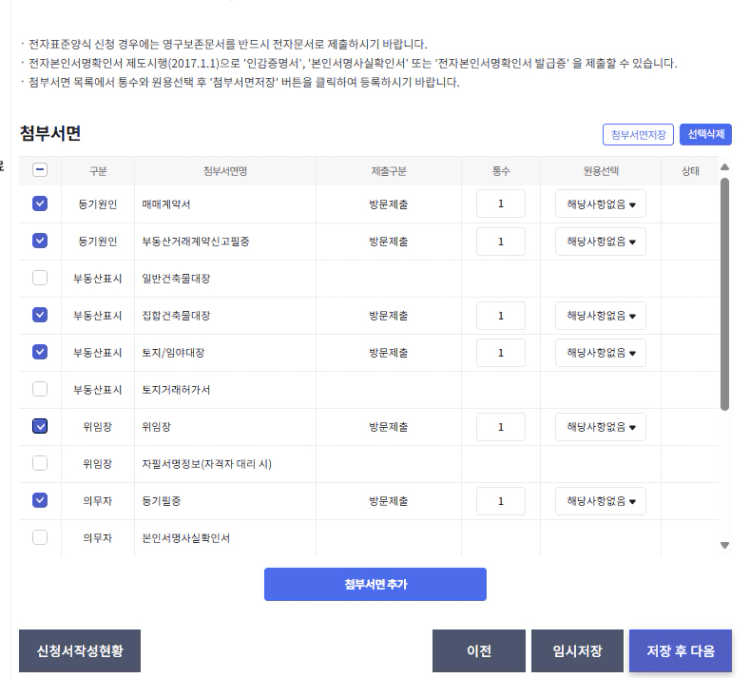Image resolution: width=750 pixels, height=678 pixels.
Task: Open 원용선택 dropdown for 매매계약서
Action: 600,204
